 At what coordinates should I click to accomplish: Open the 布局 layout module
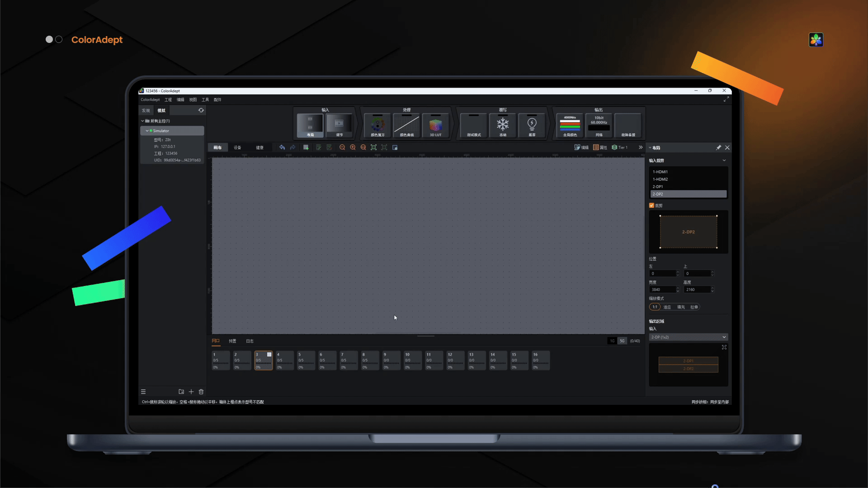[x=310, y=126]
